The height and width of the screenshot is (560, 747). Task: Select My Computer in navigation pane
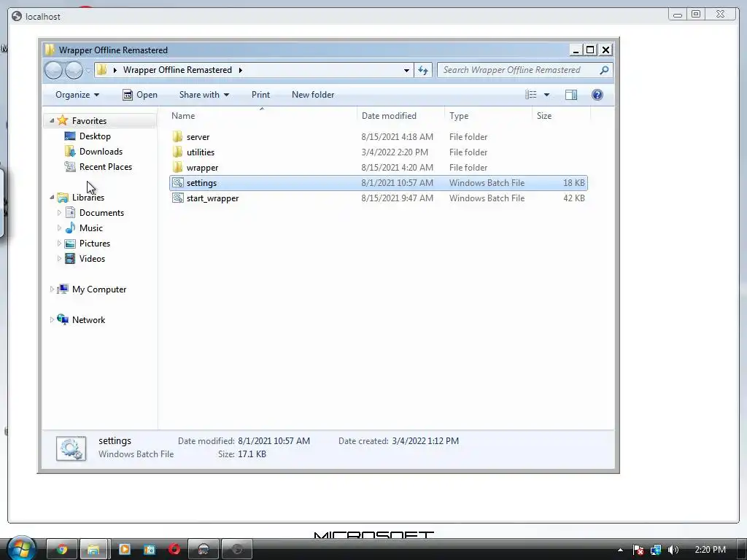pos(98,289)
